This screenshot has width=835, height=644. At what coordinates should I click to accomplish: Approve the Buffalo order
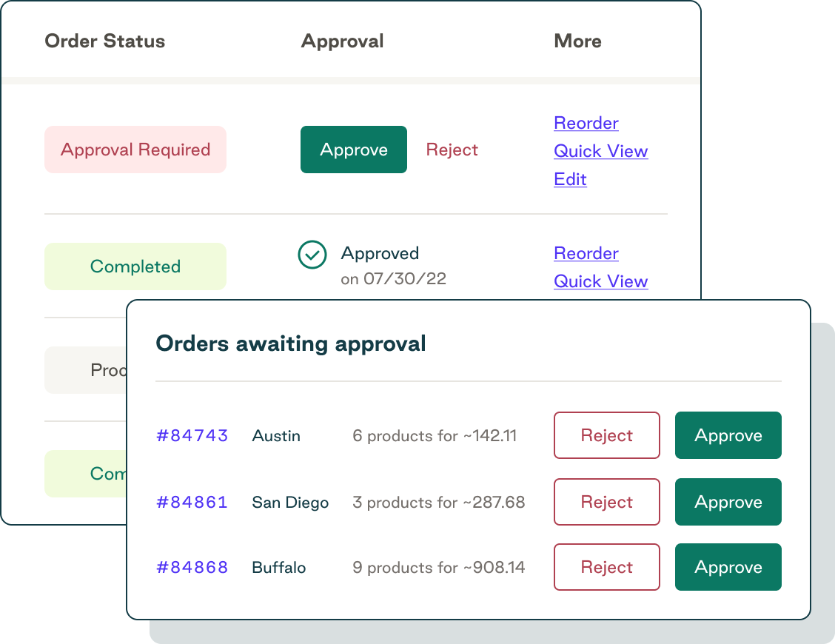click(x=728, y=567)
